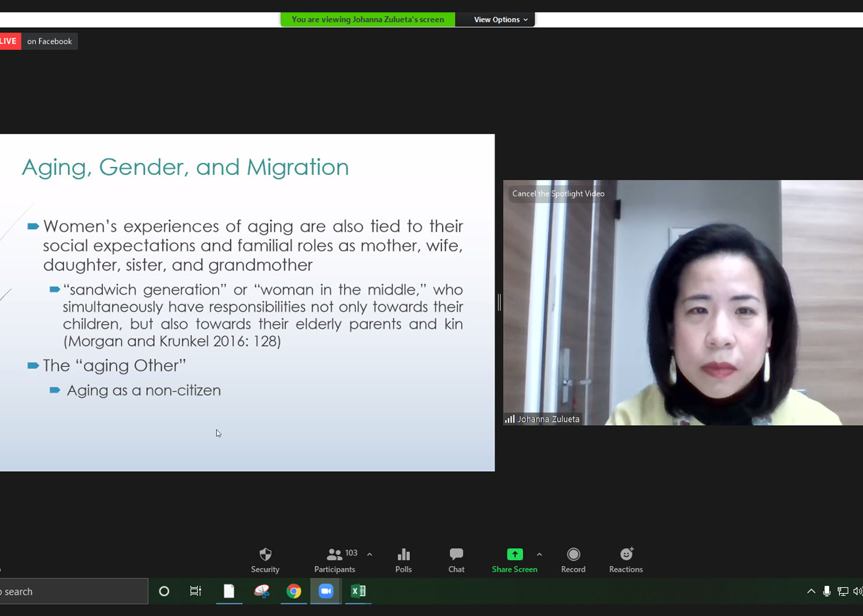Open the Security options
Screen dimensions: 863x616
point(265,560)
